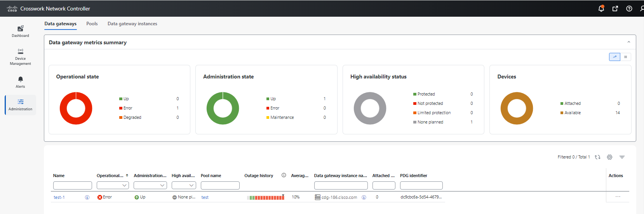Switch to the Pools tab

point(92,24)
